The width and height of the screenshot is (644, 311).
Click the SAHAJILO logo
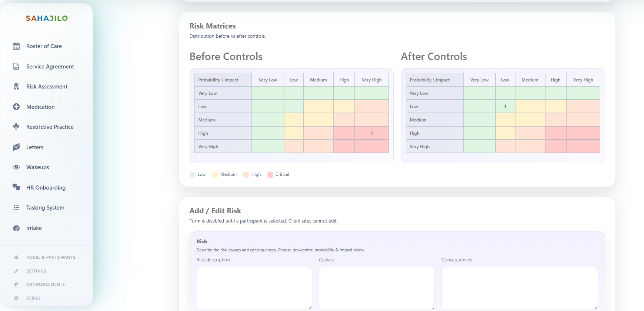point(47,18)
